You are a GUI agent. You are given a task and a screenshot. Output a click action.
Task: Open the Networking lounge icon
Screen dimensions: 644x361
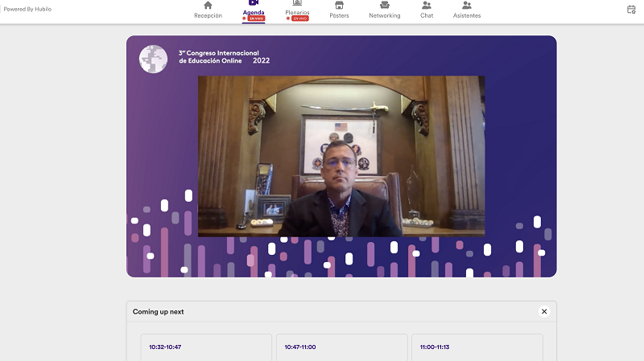385,6
